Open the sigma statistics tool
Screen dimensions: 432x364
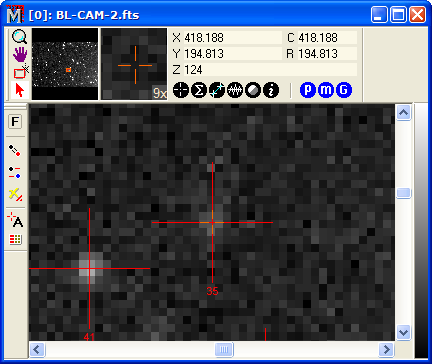[x=199, y=90]
